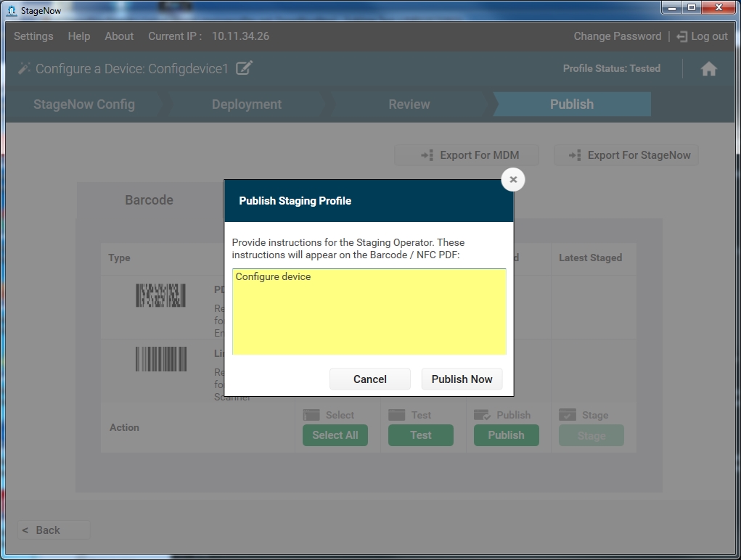The width and height of the screenshot is (741, 560).
Task: Cancel the publish dialog
Action: 370,379
